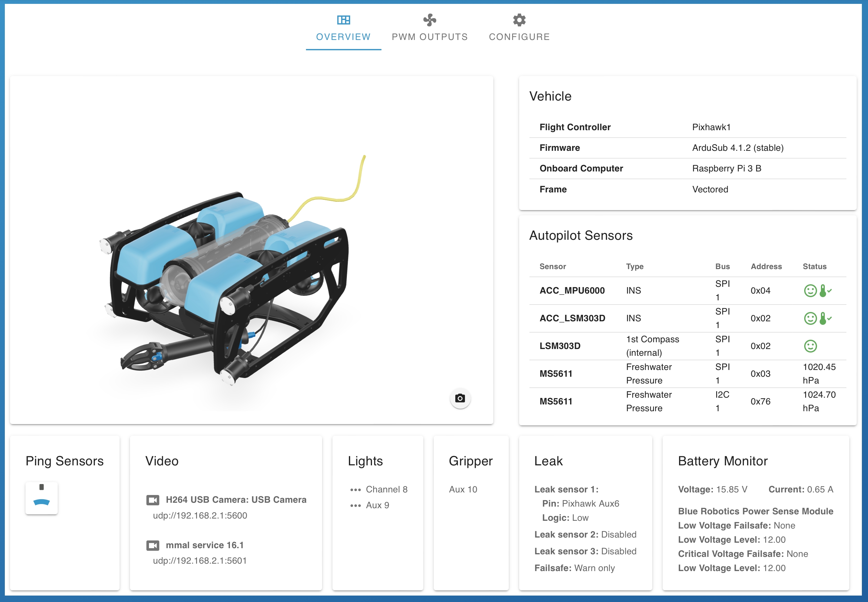Click the Pixhawk1 flight controller value

pyautogui.click(x=711, y=127)
